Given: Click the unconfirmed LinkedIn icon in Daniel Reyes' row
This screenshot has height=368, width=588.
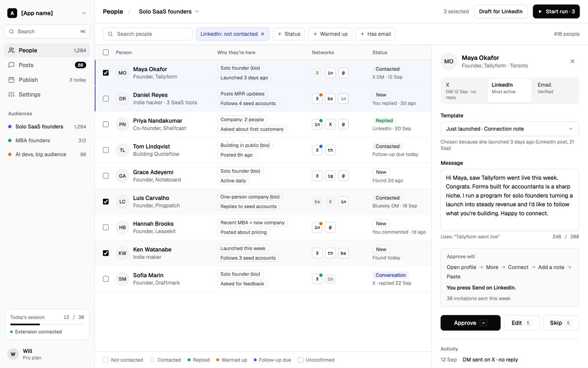Looking at the screenshot, I should [343, 99].
